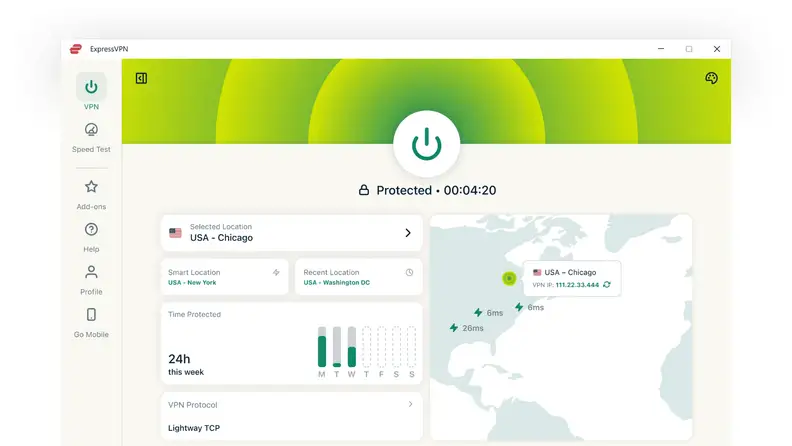792x446 pixels.
Task: Close the ExpressVPN window
Action: point(717,49)
